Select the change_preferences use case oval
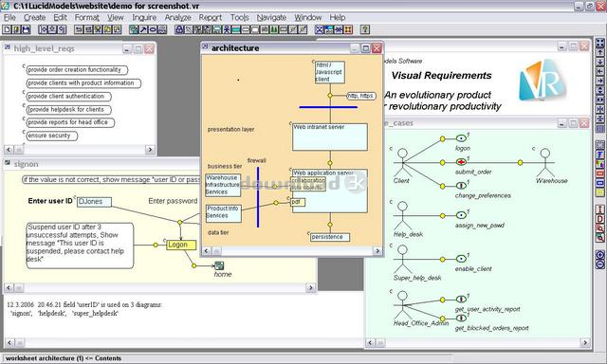 click(461, 186)
